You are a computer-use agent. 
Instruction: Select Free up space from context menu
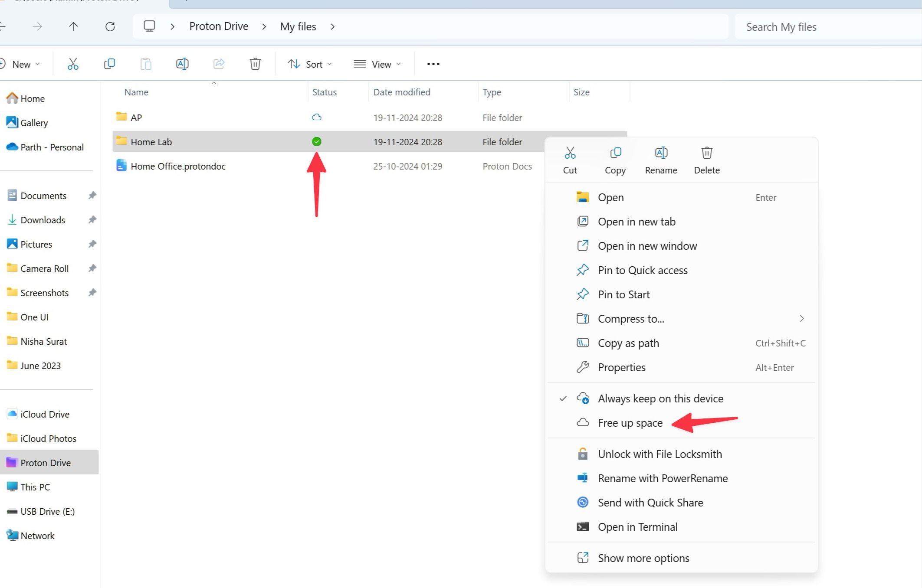click(x=630, y=422)
